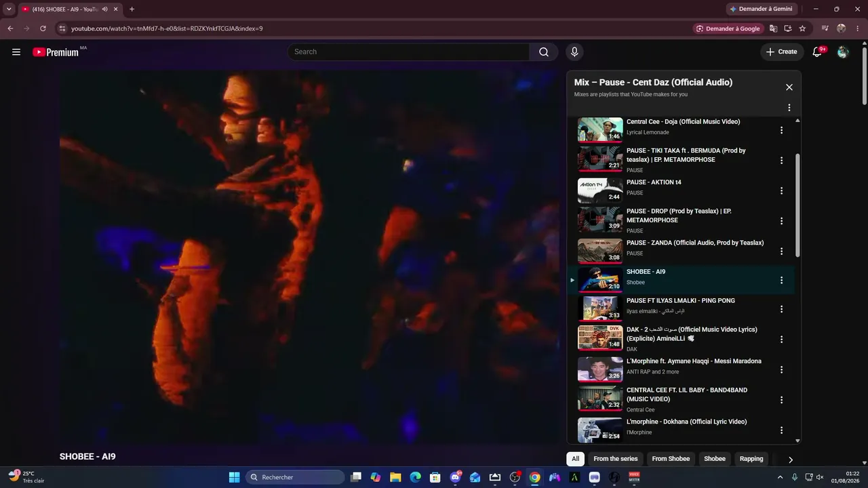Bookmark this page with the star
This screenshot has height=488, width=868.
pyautogui.click(x=803, y=28)
